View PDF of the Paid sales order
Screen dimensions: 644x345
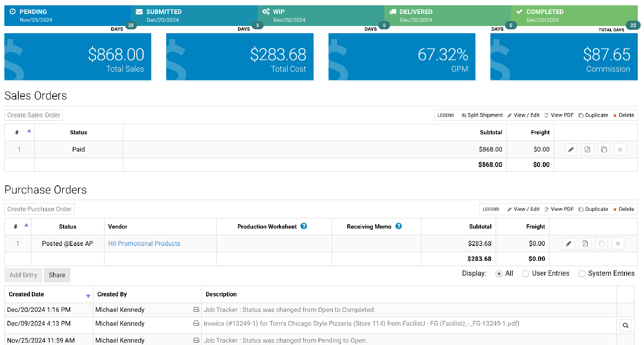587,150
